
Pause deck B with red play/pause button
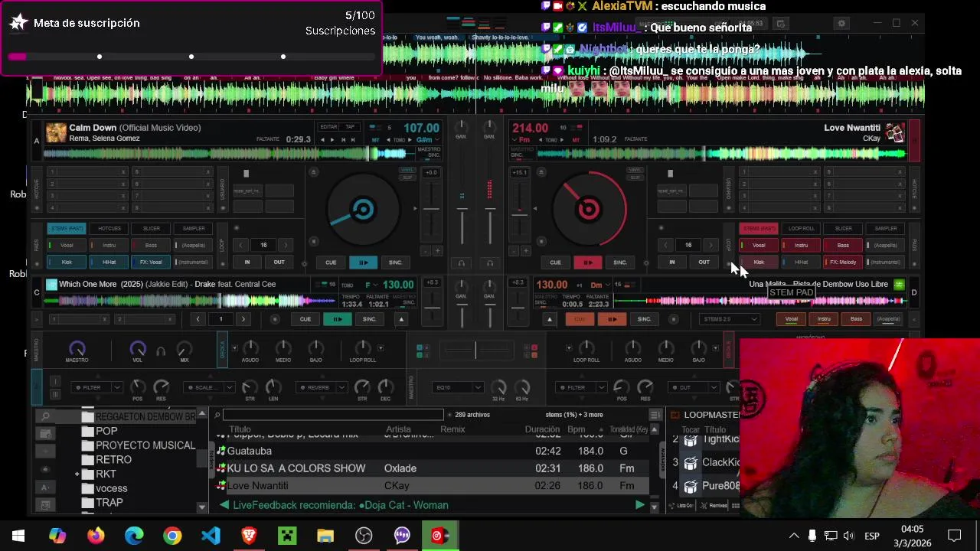coord(587,262)
